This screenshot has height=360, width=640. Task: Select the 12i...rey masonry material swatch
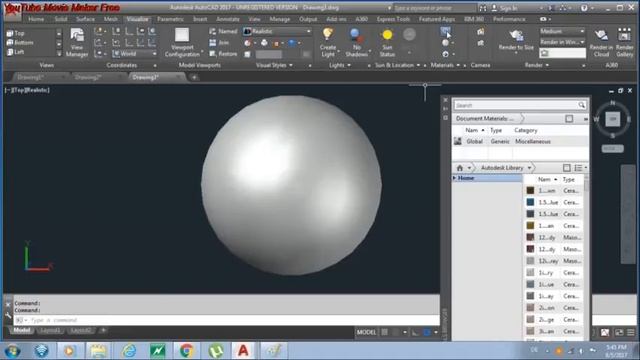tap(530, 261)
